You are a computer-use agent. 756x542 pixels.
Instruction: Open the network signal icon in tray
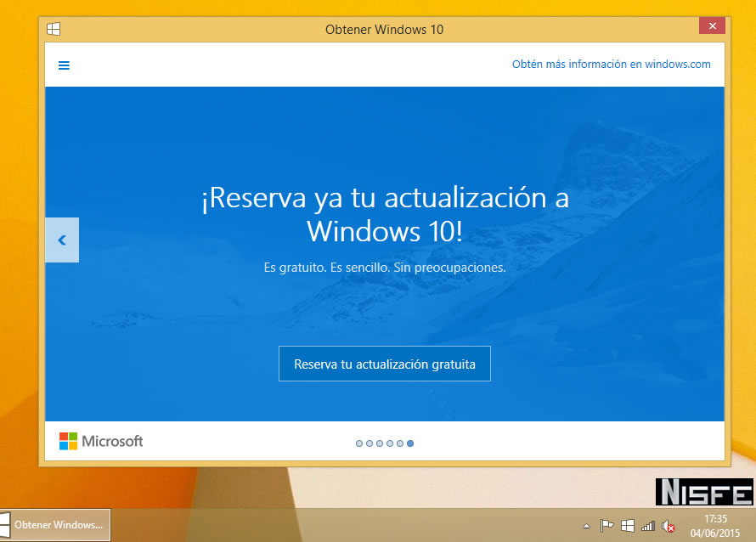(x=648, y=526)
